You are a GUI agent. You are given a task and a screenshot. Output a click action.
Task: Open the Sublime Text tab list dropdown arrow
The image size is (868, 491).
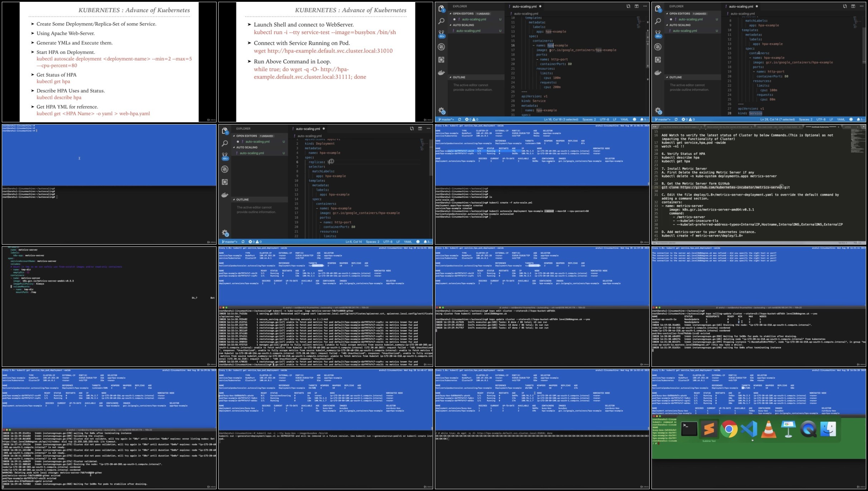pos(863,127)
